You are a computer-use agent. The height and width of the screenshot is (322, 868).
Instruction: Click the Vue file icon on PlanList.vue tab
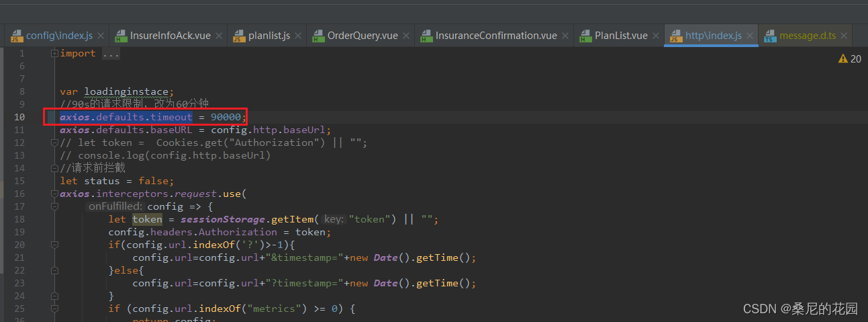(585, 36)
